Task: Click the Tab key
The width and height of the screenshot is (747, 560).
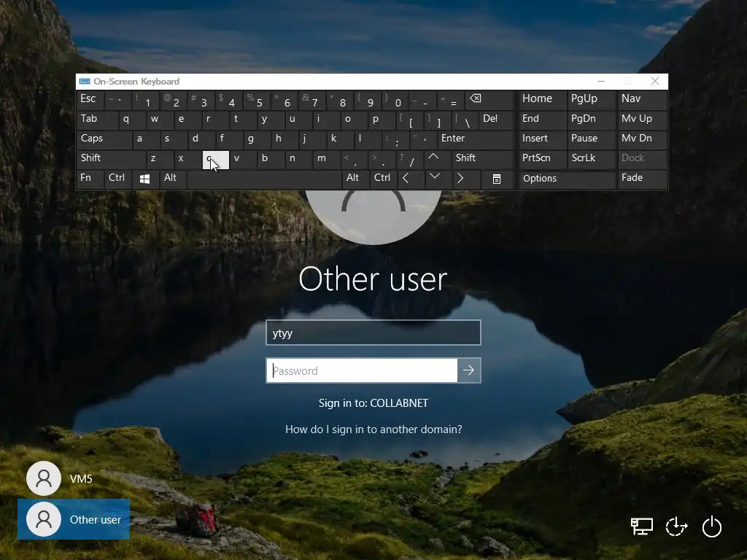Action: [x=97, y=120]
